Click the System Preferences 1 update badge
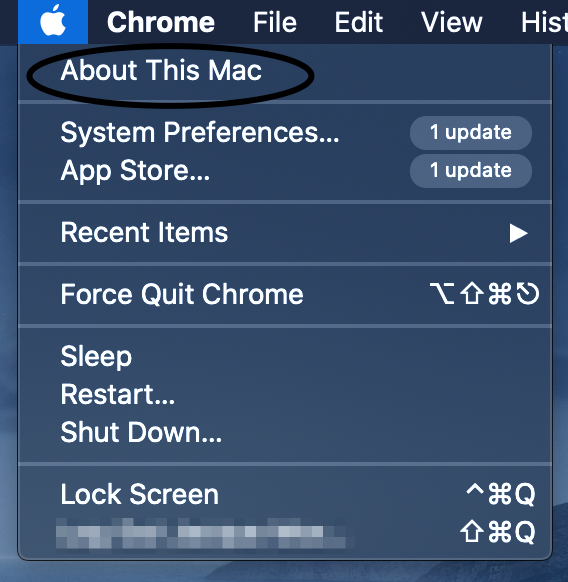The width and height of the screenshot is (568, 582). (x=471, y=133)
